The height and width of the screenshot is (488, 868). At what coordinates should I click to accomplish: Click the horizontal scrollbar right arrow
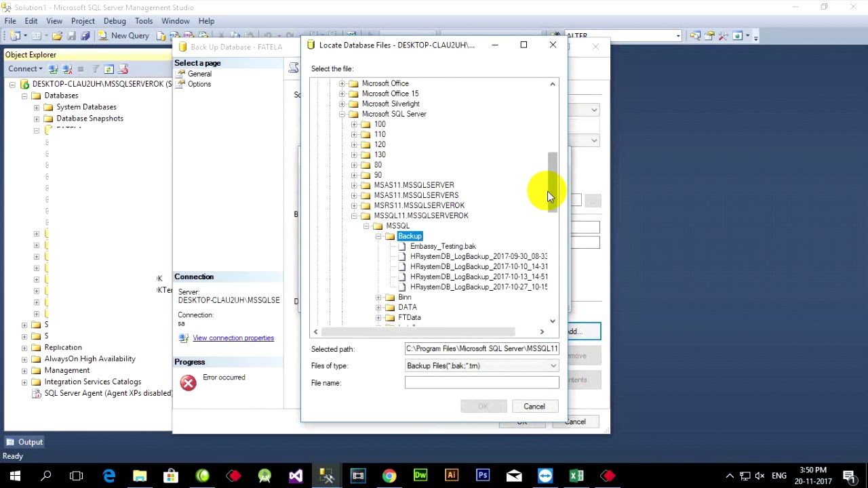tap(542, 331)
